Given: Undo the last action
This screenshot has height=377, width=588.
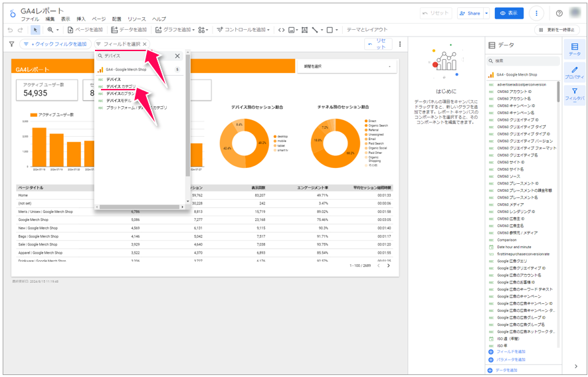Looking at the screenshot, I should pyautogui.click(x=10, y=30).
